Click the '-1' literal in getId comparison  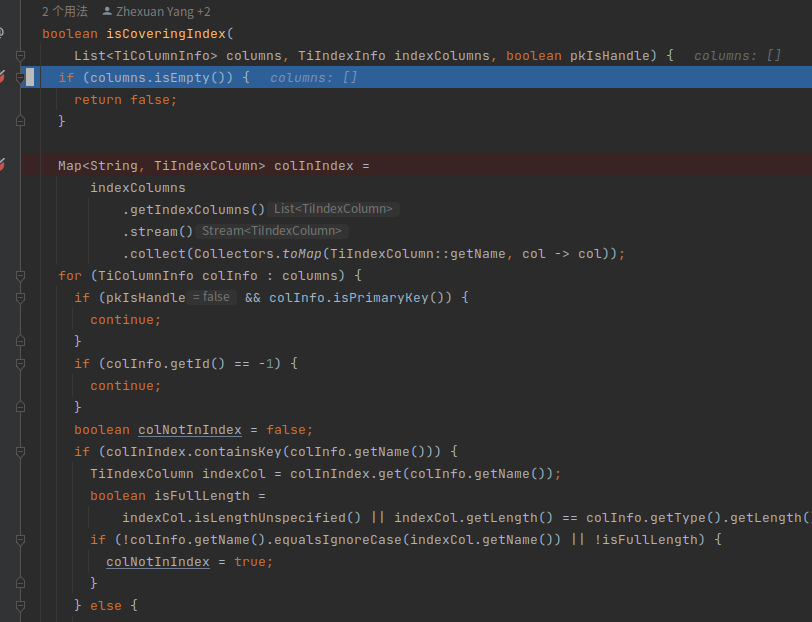point(266,364)
